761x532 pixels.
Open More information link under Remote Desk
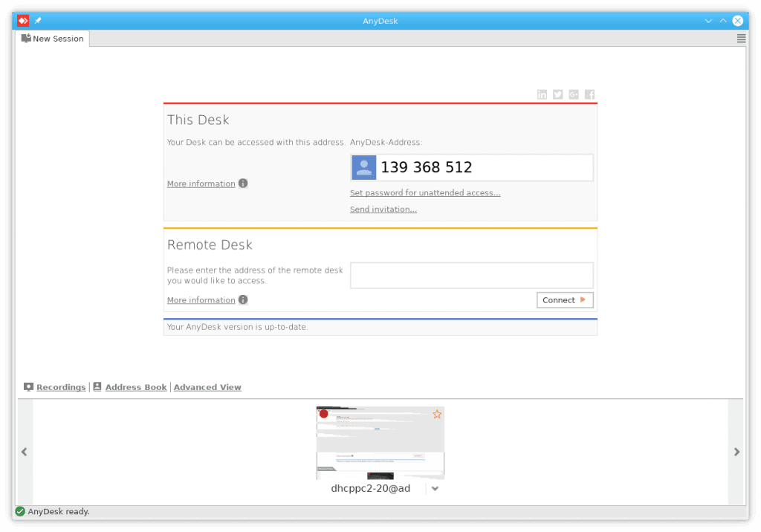pyautogui.click(x=201, y=300)
